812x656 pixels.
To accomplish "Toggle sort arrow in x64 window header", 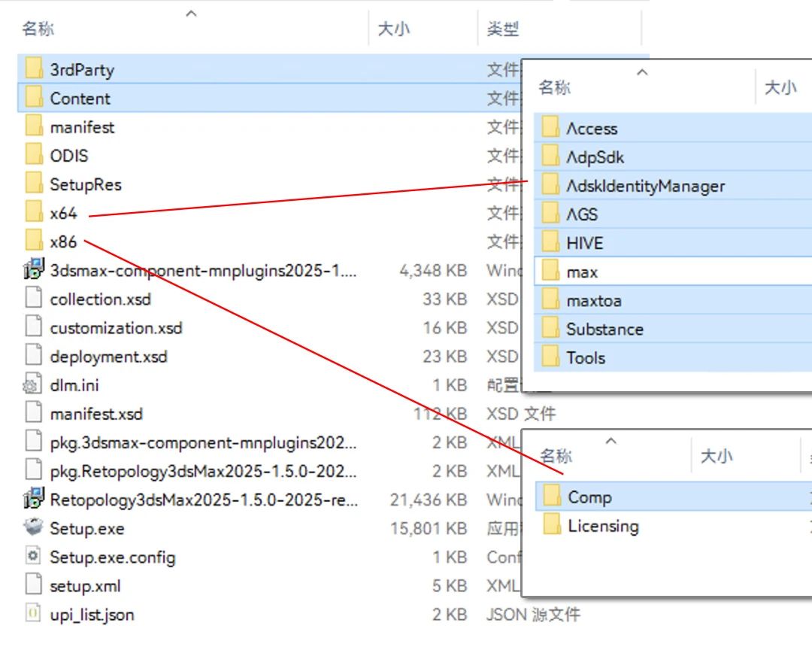I will [642, 72].
